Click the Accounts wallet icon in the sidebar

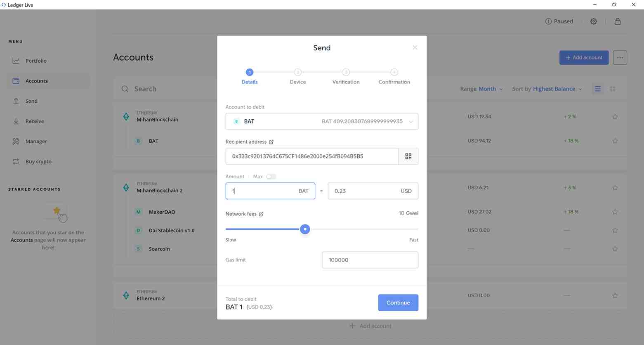pyautogui.click(x=16, y=81)
